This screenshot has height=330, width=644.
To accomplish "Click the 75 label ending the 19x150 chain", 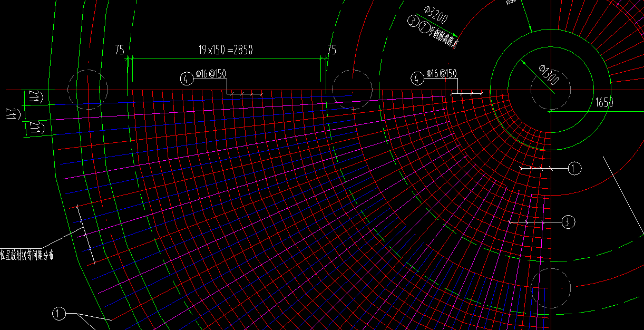I will pyautogui.click(x=331, y=50).
